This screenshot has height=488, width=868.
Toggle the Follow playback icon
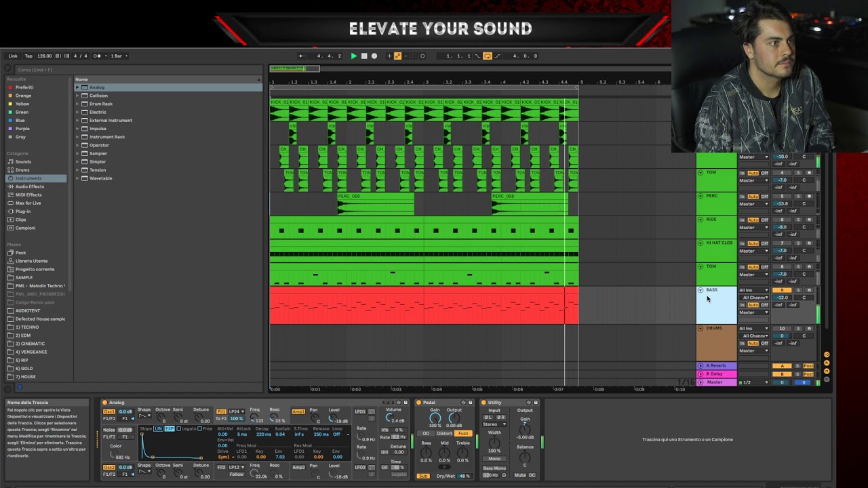[x=301, y=56]
